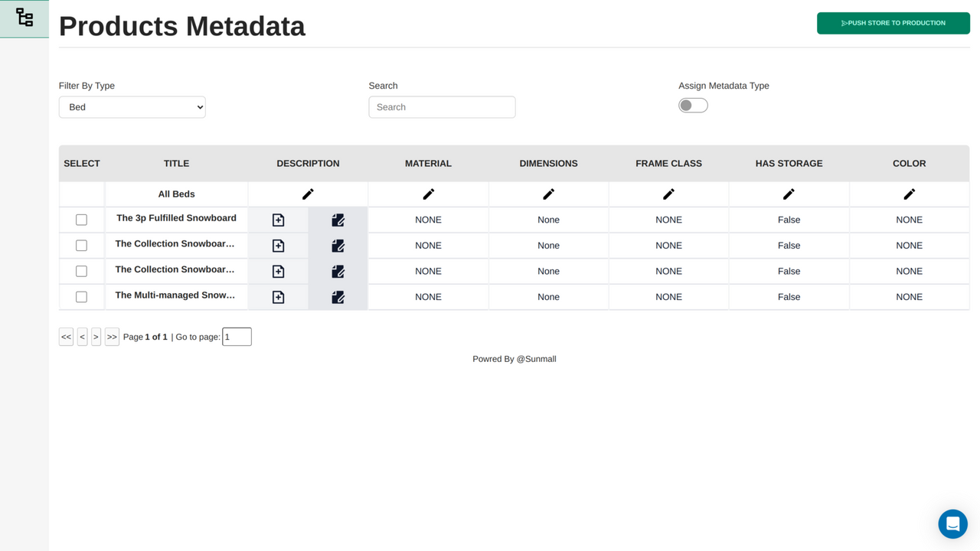Click the sitemap logo icon in the top left corner
Screen dimensions: 980x551
click(x=24, y=17)
